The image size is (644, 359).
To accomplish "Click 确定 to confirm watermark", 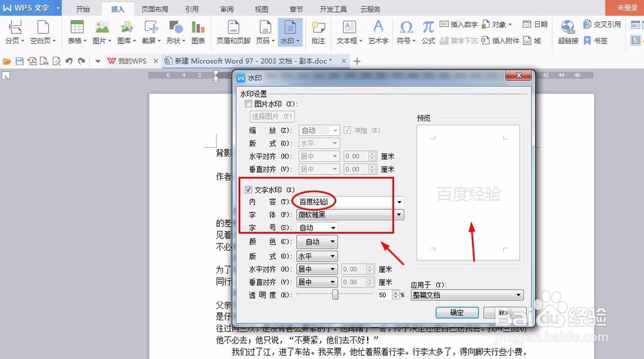I will click(x=457, y=313).
